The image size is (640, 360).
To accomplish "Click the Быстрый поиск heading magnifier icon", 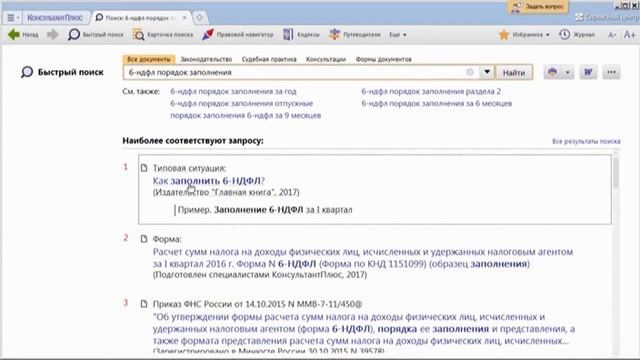I will 27,72.
